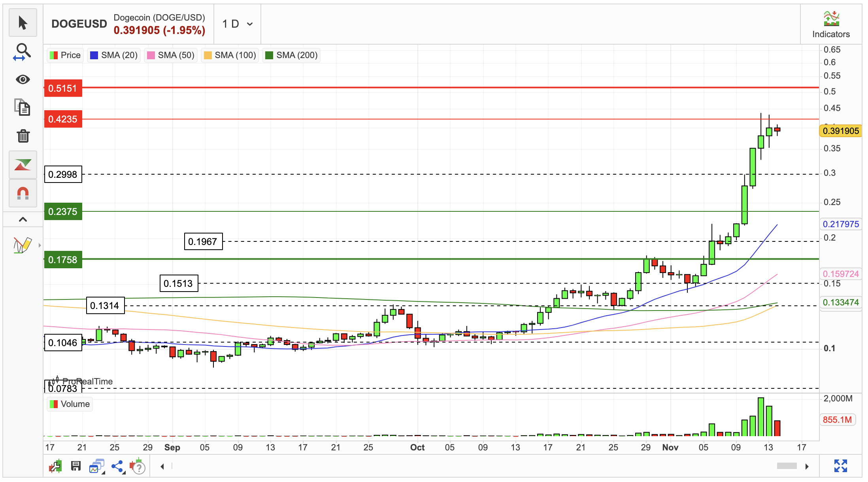Click the volume value tag 855.1M
Image resolution: width=868 pixels, height=482 pixels.
point(838,420)
